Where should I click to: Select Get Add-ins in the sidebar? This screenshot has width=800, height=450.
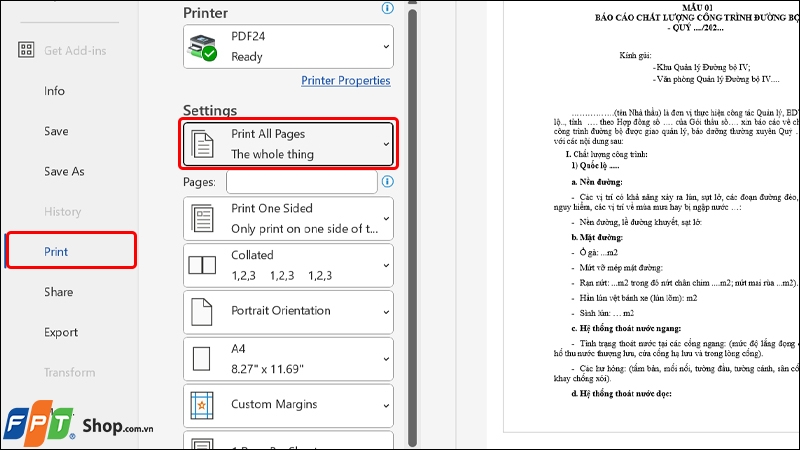tap(75, 51)
